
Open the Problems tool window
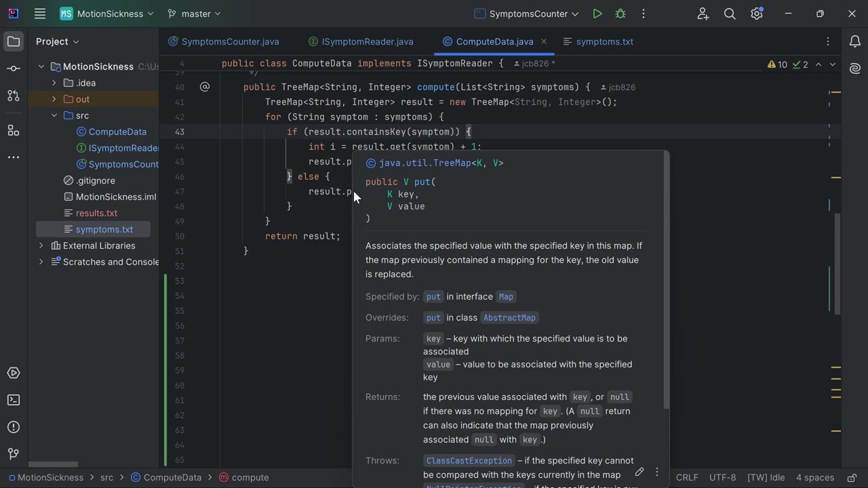(x=13, y=427)
